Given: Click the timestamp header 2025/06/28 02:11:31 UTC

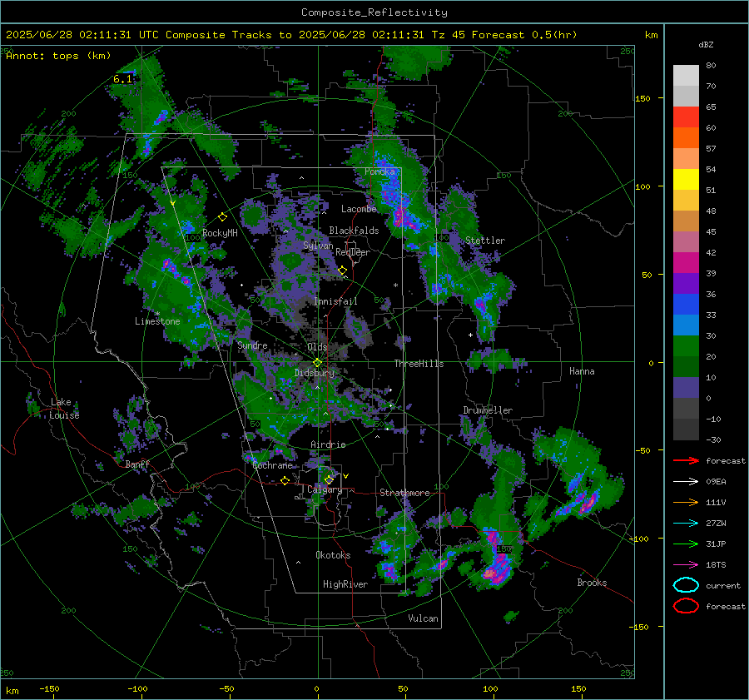Looking at the screenshot, I should (x=82, y=35).
